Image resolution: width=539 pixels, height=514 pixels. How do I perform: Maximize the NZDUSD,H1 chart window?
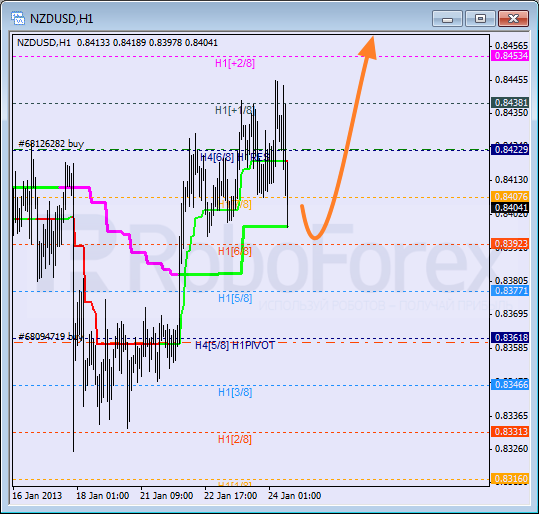(480, 19)
